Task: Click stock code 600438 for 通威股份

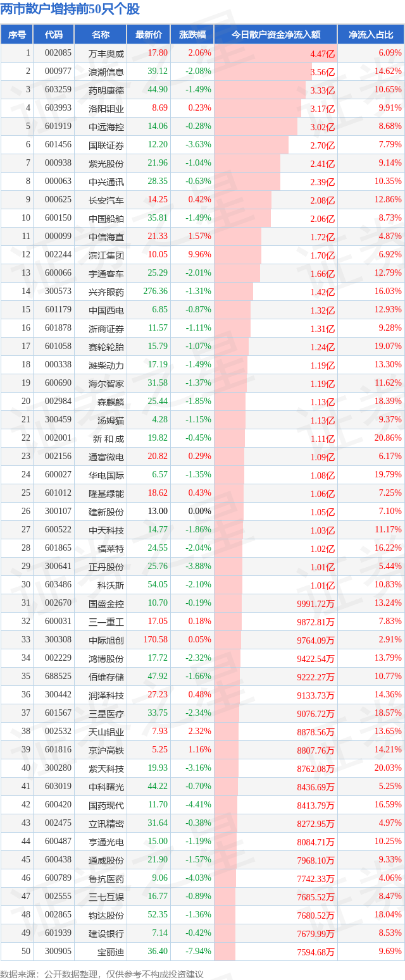Action: [x=58, y=860]
